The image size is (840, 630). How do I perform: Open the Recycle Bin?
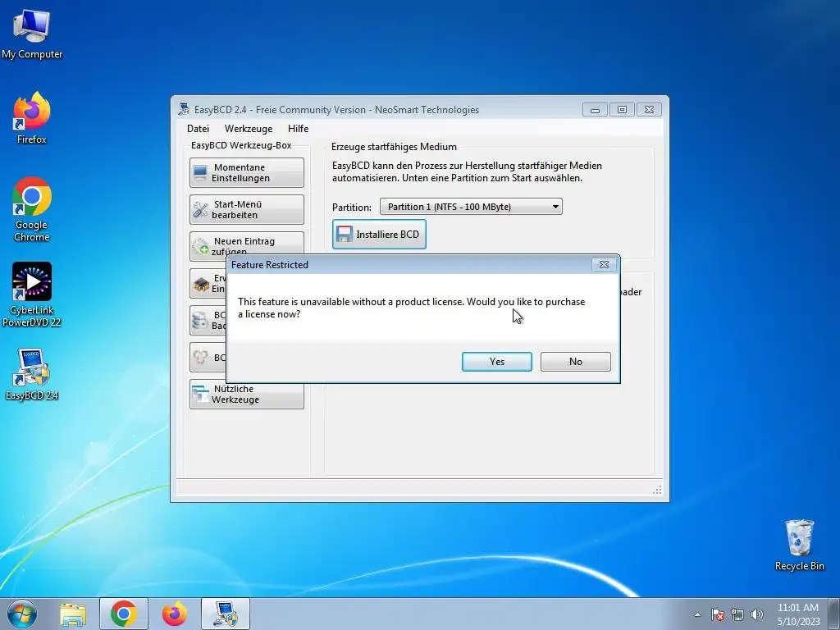click(799, 545)
